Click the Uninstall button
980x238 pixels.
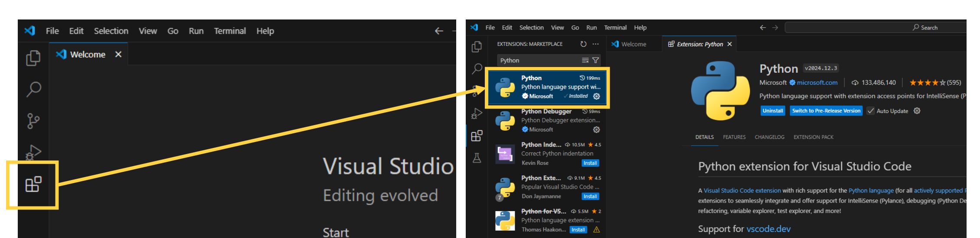773,111
